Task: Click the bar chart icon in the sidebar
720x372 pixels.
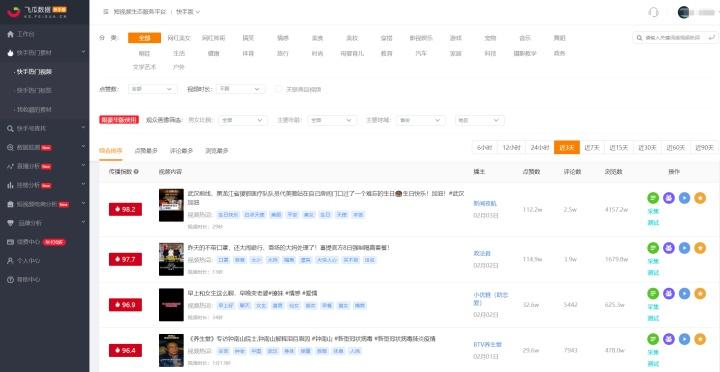Action: 11,186
